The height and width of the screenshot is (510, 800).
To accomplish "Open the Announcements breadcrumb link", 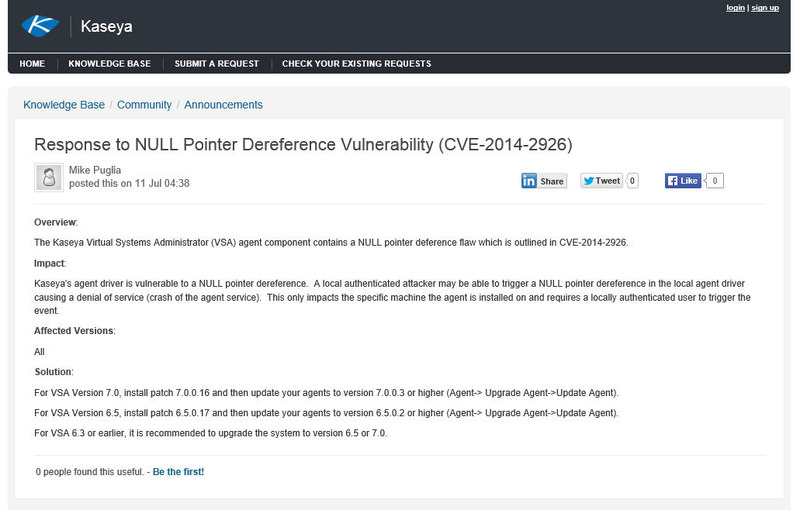I will pyautogui.click(x=223, y=105).
